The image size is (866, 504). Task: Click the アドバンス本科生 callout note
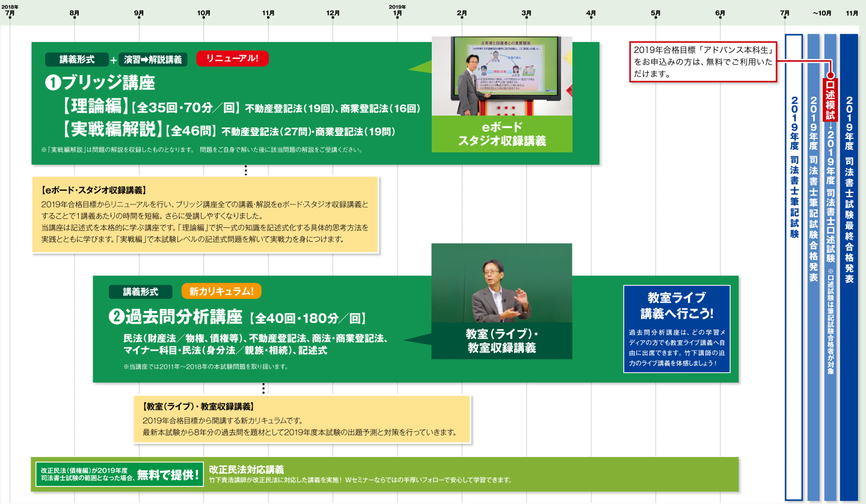(x=702, y=61)
